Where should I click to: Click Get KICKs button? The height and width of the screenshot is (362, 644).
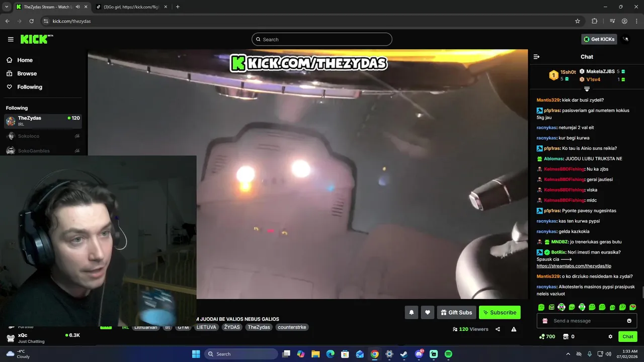coord(599,39)
